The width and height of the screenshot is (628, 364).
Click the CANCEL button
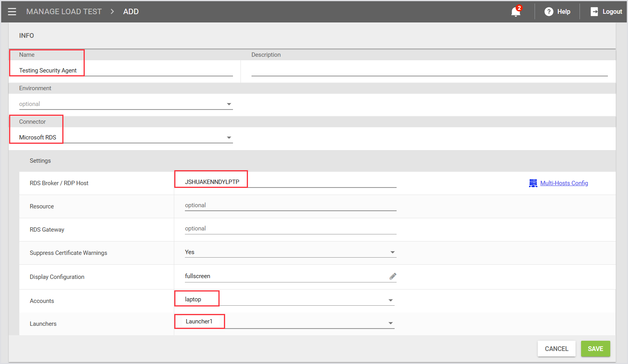(x=556, y=349)
